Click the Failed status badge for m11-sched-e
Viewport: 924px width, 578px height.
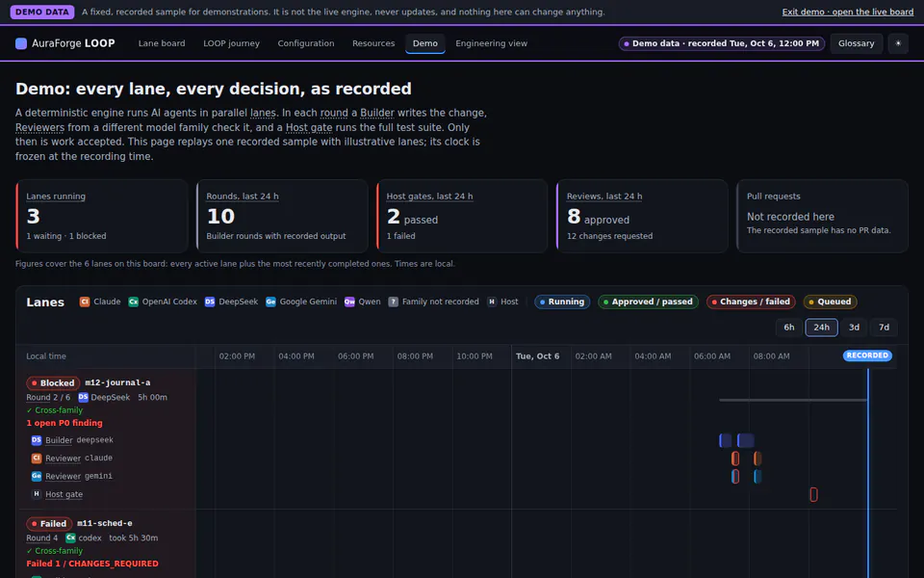49,524
